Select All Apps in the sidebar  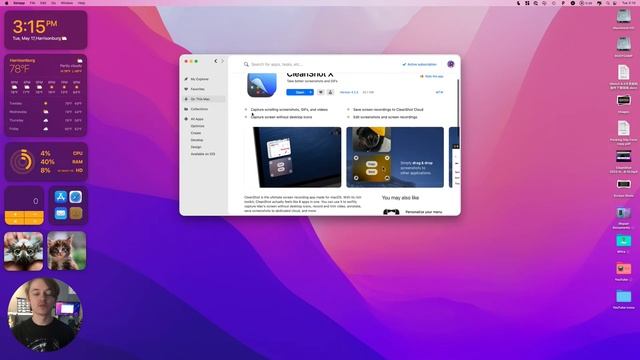tap(197, 119)
